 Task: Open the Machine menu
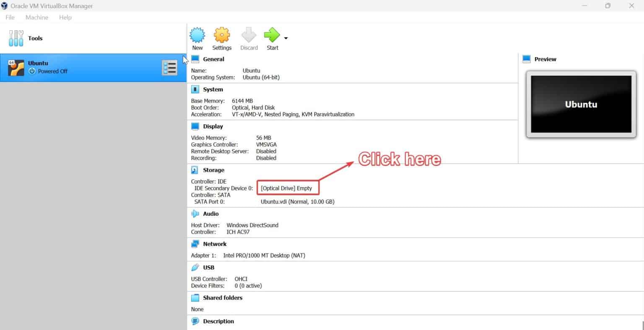point(36,17)
